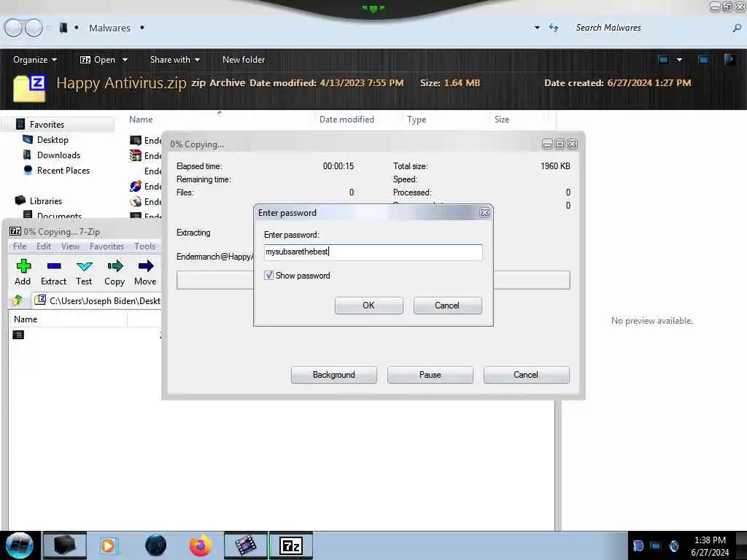
Task: Open the 7-Zip Edit menu
Action: click(43, 246)
